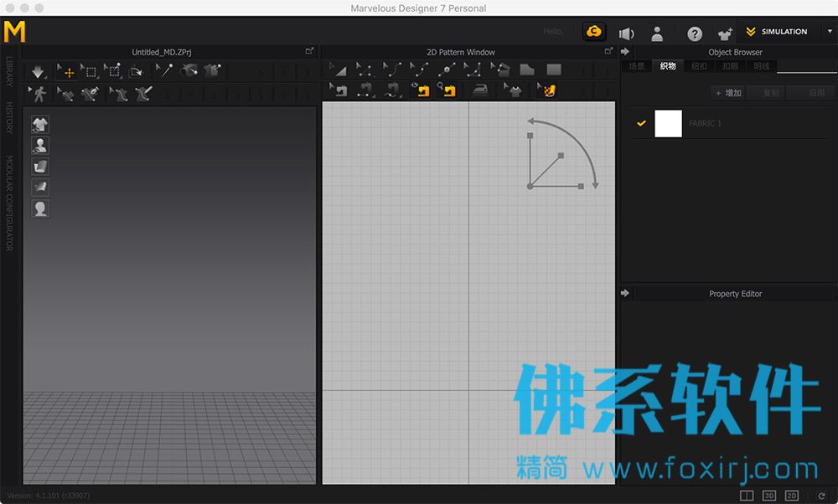Collapse the Object Browser panel arrow
Viewport: 838px width, 504px height.
(625, 52)
